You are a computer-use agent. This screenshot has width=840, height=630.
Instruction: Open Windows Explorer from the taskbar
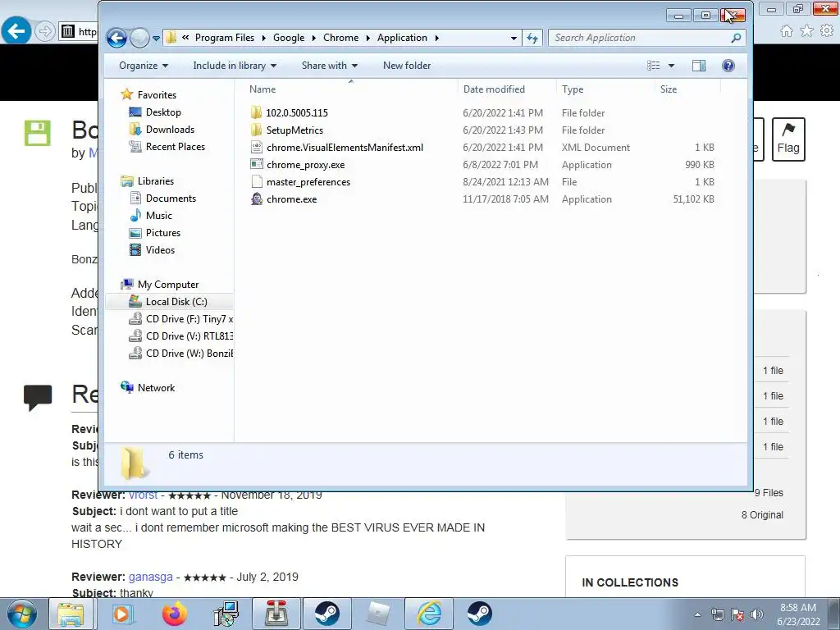[71, 614]
